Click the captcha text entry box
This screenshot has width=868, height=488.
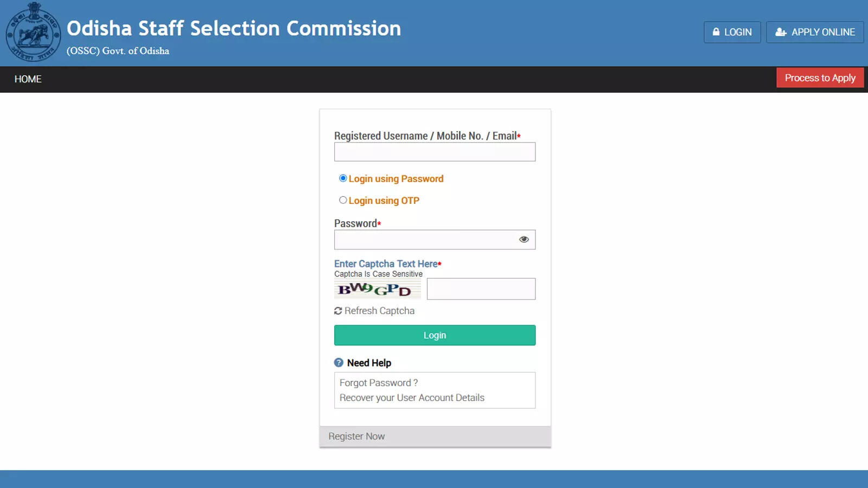[x=481, y=288]
